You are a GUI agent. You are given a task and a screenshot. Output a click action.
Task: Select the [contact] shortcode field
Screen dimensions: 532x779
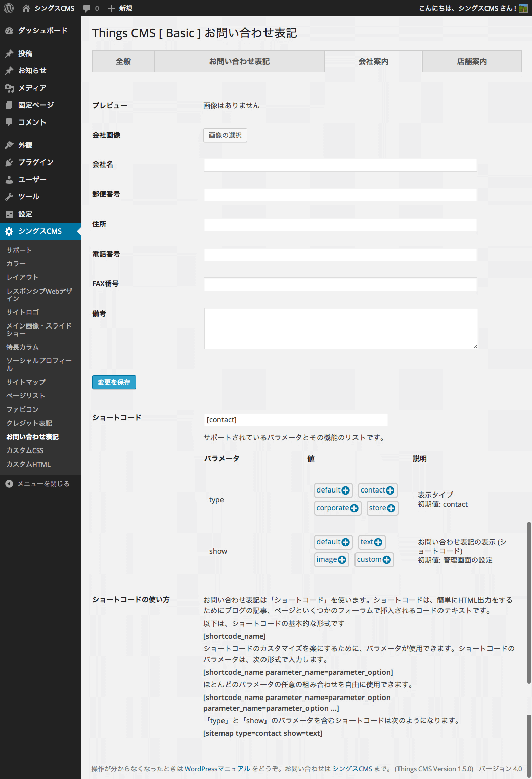coord(296,420)
